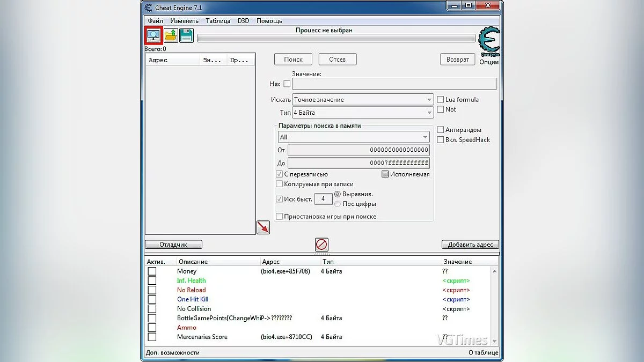
Task: Activate the No Reload script checkbox
Action: pos(152,290)
